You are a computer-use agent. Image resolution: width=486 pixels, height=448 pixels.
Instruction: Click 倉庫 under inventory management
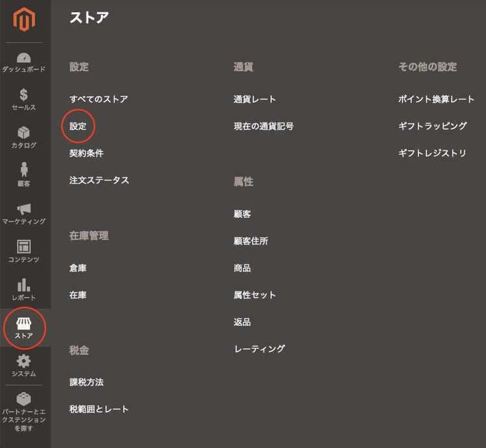coord(78,268)
